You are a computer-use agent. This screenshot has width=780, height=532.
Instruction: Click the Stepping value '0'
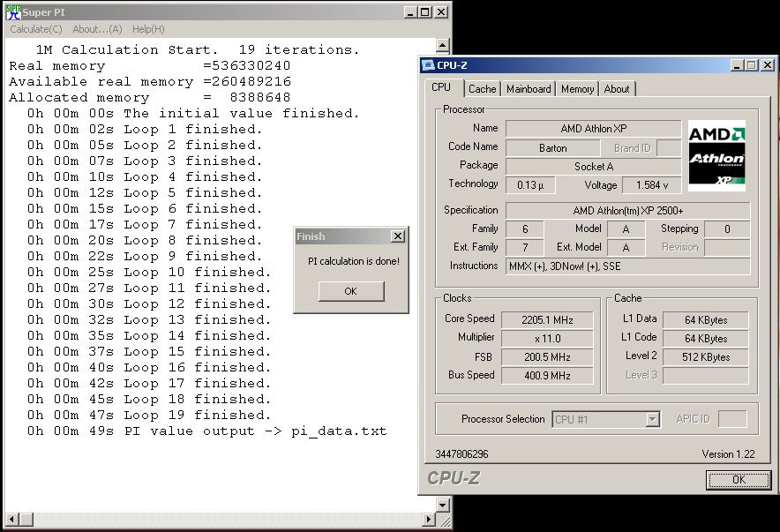pyautogui.click(x=727, y=229)
